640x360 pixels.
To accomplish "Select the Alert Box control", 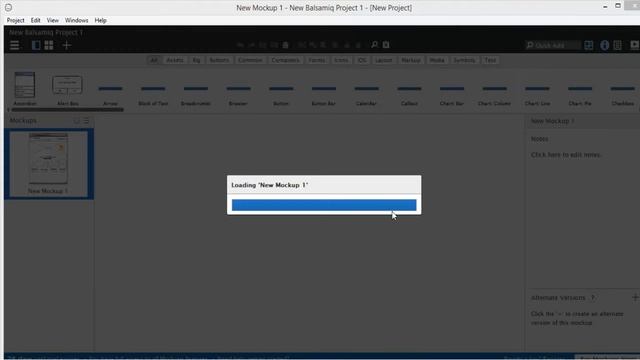I will [x=67, y=91].
